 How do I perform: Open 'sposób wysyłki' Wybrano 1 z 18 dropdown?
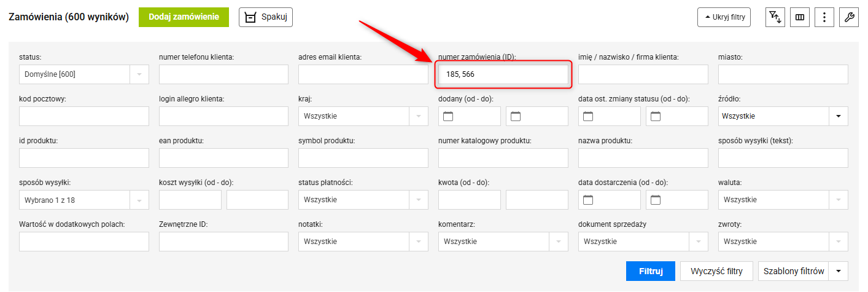tap(84, 200)
